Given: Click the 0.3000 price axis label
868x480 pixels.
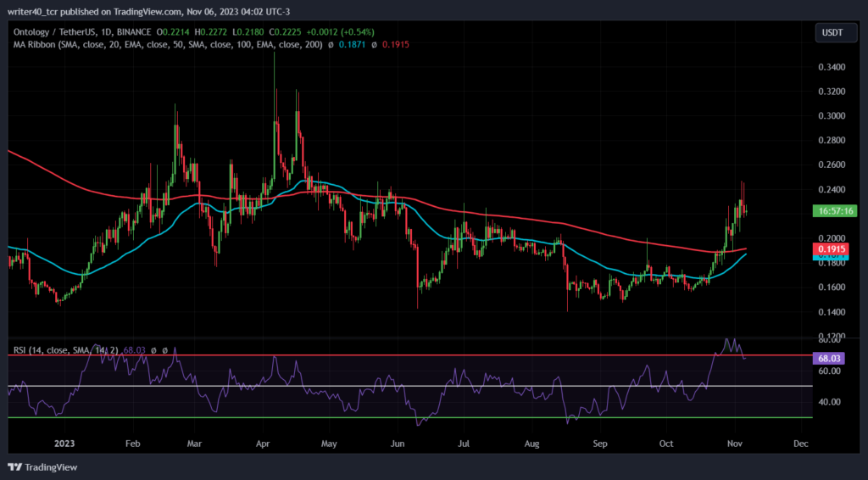Looking at the screenshot, I should coord(832,115).
